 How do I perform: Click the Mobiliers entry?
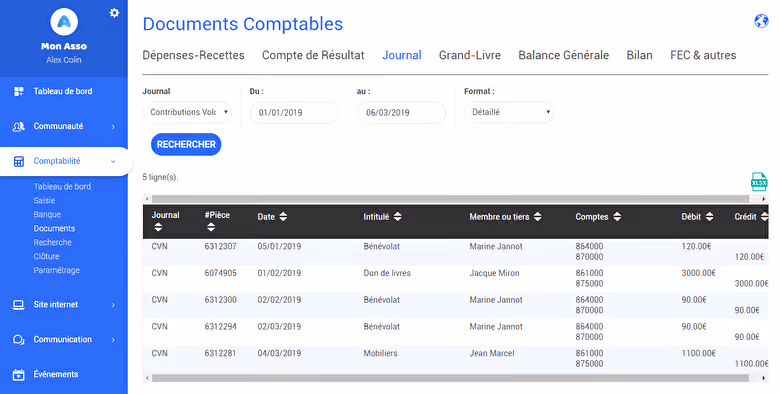click(381, 353)
